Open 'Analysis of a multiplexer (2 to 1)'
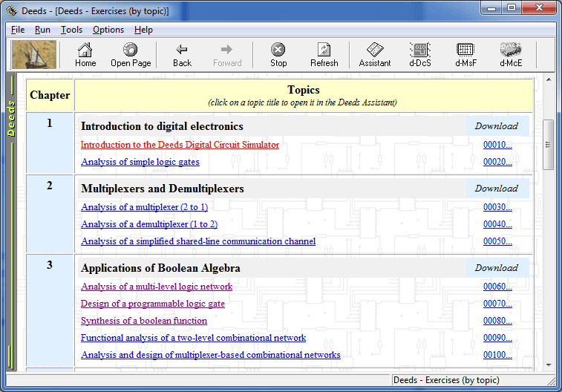The image size is (562, 392). [x=145, y=207]
